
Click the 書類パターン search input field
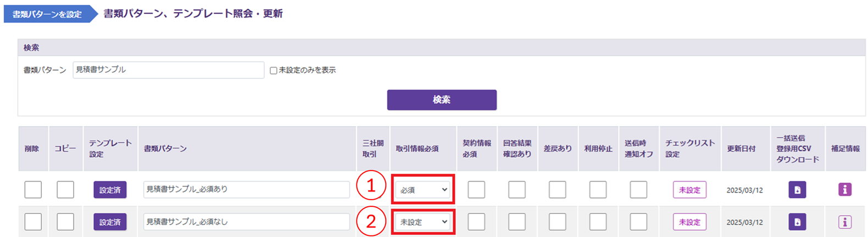pos(168,70)
